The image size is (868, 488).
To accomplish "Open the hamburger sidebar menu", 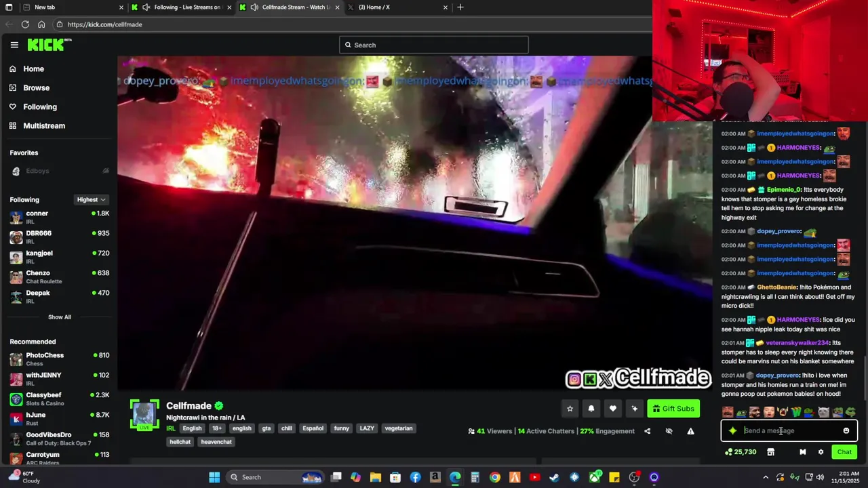I will 14,45.
